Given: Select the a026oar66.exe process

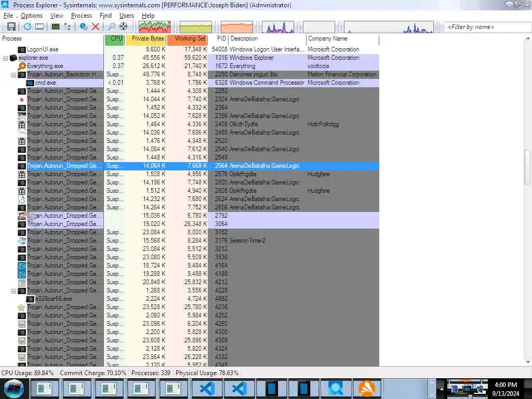Looking at the screenshot, I should point(54,299).
